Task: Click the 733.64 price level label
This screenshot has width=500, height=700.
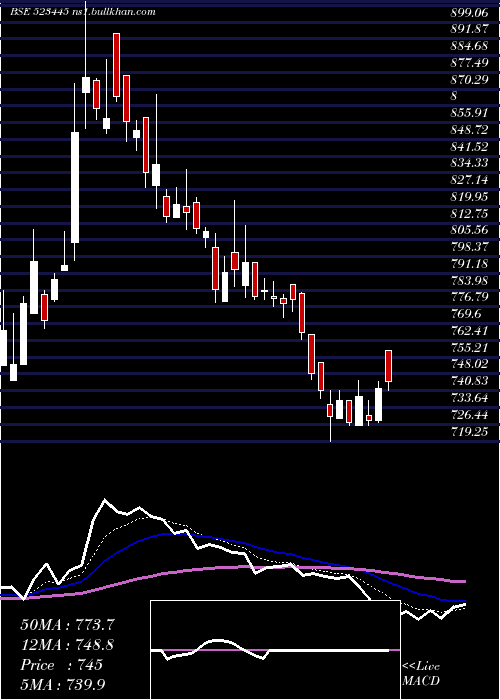Action: [x=469, y=398]
